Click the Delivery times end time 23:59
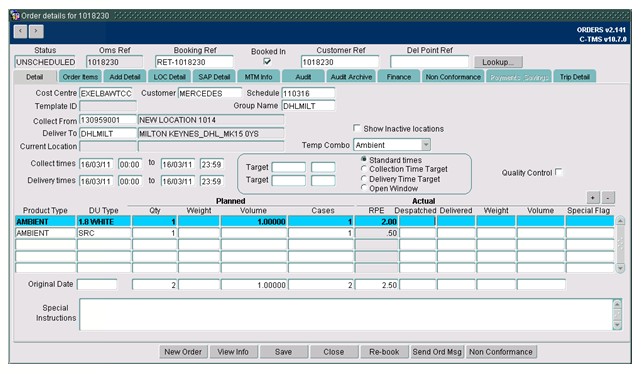Image resolution: width=637 pixels, height=372 pixels. 212,181
